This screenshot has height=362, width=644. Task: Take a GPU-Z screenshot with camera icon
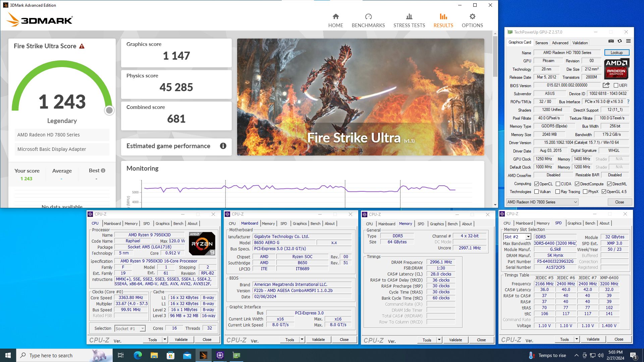pyautogui.click(x=611, y=41)
